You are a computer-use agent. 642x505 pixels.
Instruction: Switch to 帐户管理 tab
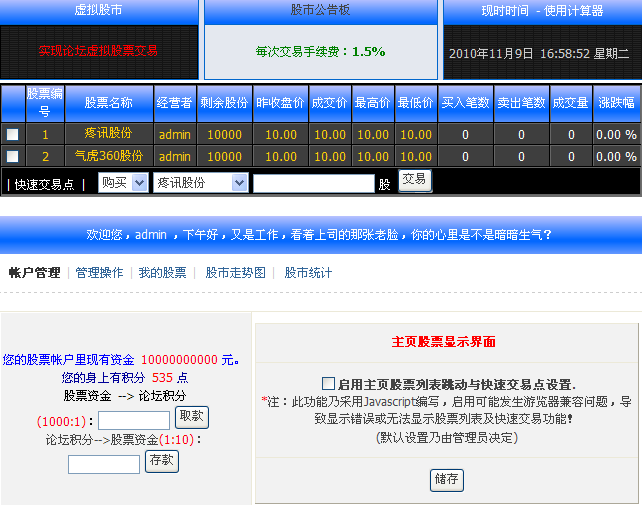[x=34, y=273]
